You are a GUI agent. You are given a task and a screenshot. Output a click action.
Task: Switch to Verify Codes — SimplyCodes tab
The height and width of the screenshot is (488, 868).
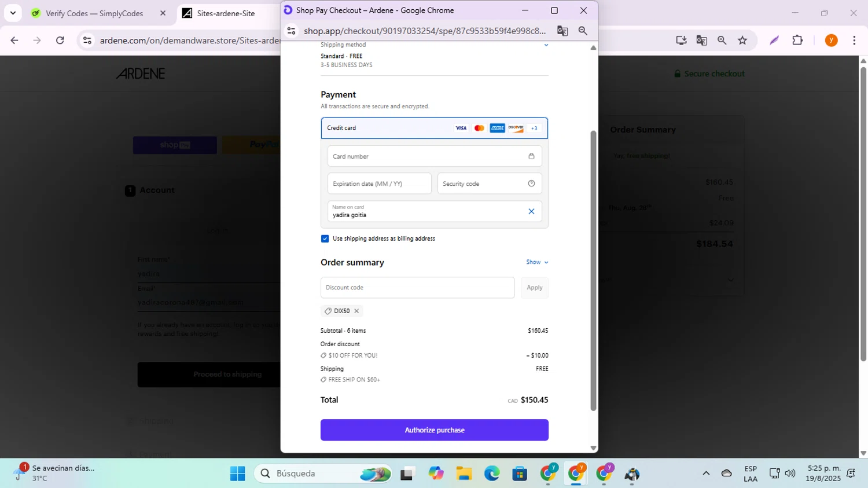coord(94,13)
